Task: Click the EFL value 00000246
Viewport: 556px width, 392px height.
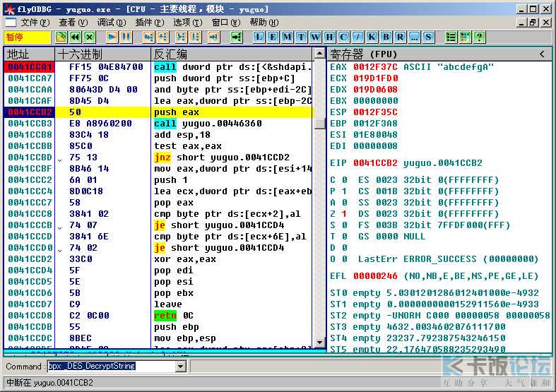Action: tap(375, 276)
